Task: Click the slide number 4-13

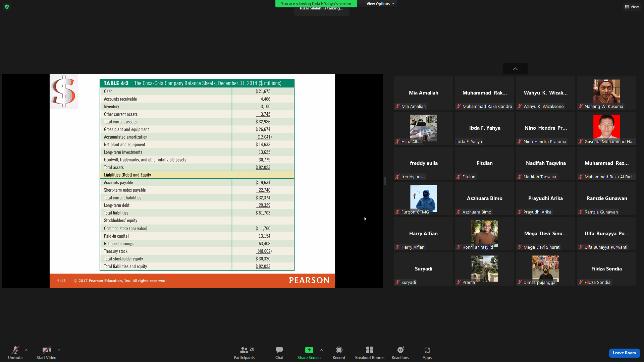Action: (61, 281)
